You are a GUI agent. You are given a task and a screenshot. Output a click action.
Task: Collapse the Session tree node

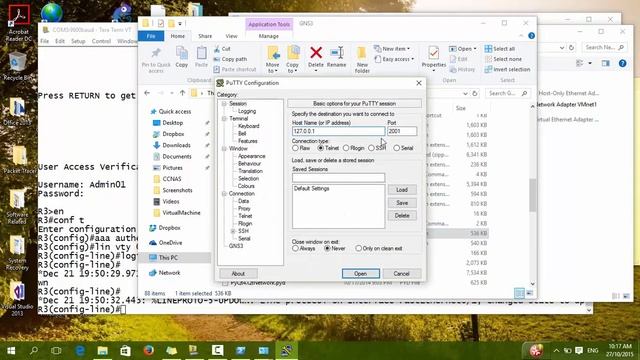coord(224,104)
